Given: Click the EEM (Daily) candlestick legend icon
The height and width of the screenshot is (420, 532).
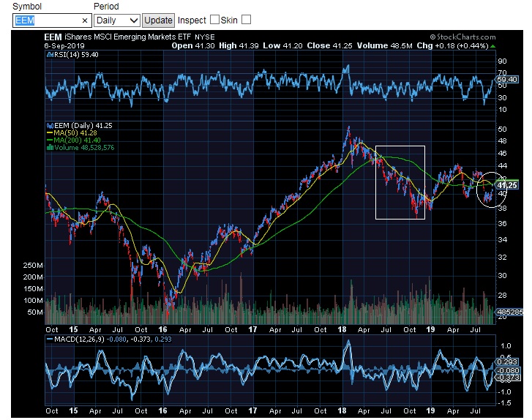Looking at the screenshot, I should click(x=48, y=125).
